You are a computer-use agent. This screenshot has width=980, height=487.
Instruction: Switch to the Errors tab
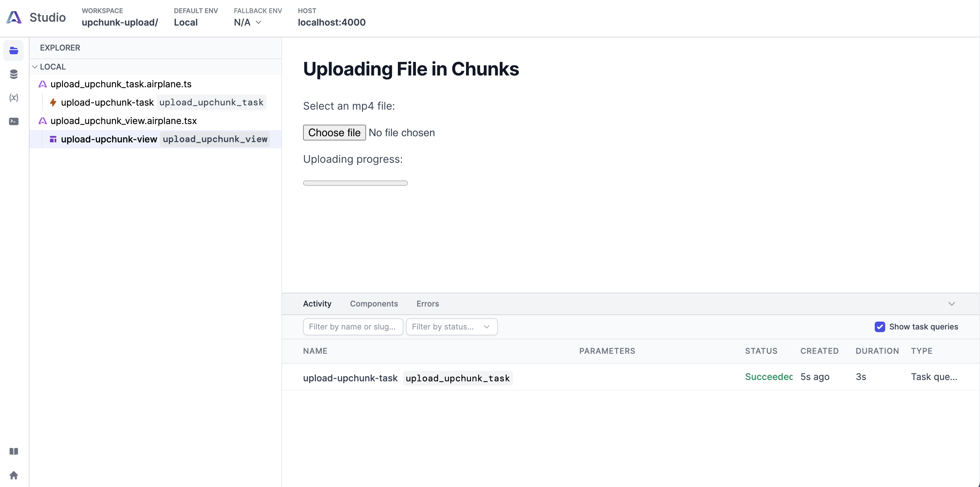click(428, 304)
